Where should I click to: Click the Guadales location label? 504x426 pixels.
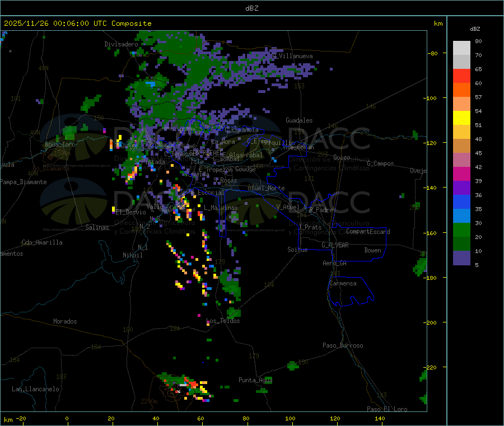point(299,120)
